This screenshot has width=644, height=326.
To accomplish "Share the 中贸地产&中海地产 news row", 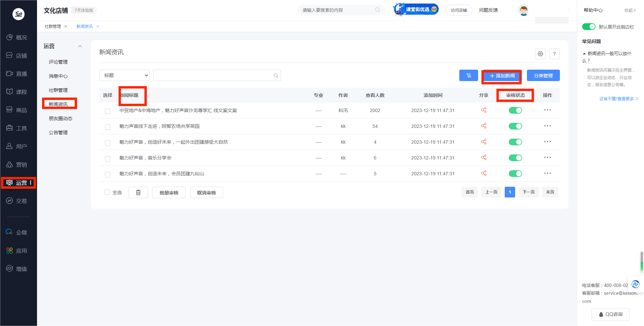I will coord(484,110).
